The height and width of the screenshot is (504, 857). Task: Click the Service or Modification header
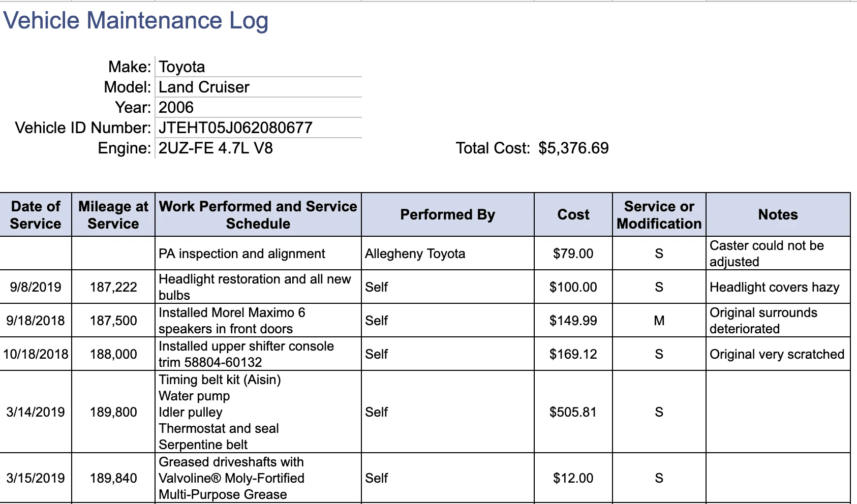(659, 214)
